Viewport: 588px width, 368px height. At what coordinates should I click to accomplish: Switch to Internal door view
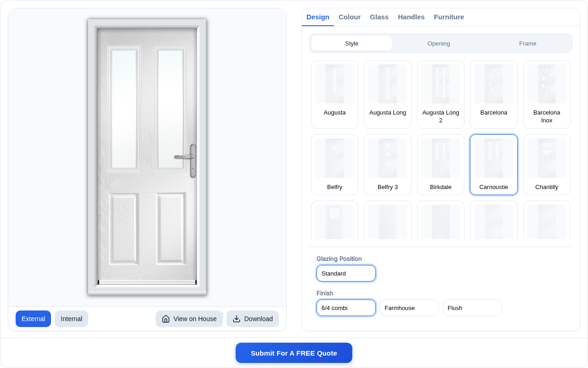click(71, 319)
